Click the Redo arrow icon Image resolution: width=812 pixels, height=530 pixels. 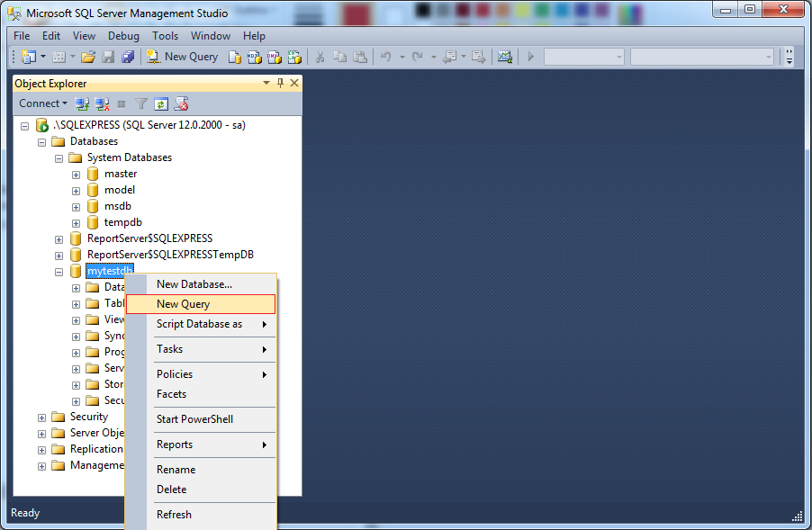tap(418, 57)
